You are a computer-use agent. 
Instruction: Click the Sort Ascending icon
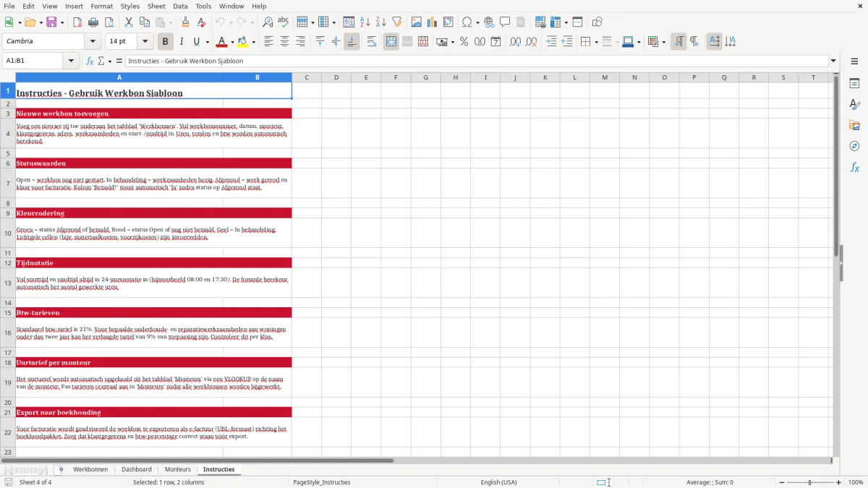(x=365, y=22)
